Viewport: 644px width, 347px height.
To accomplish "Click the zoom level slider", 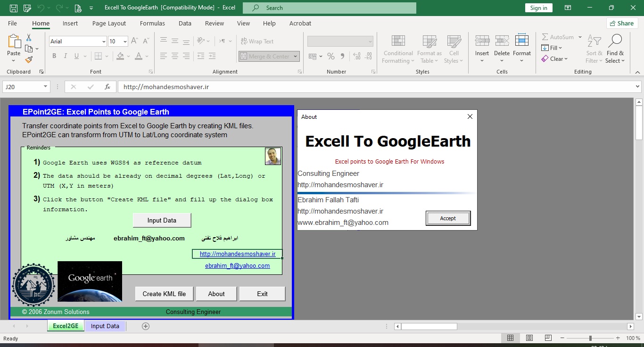I will point(590,338).
